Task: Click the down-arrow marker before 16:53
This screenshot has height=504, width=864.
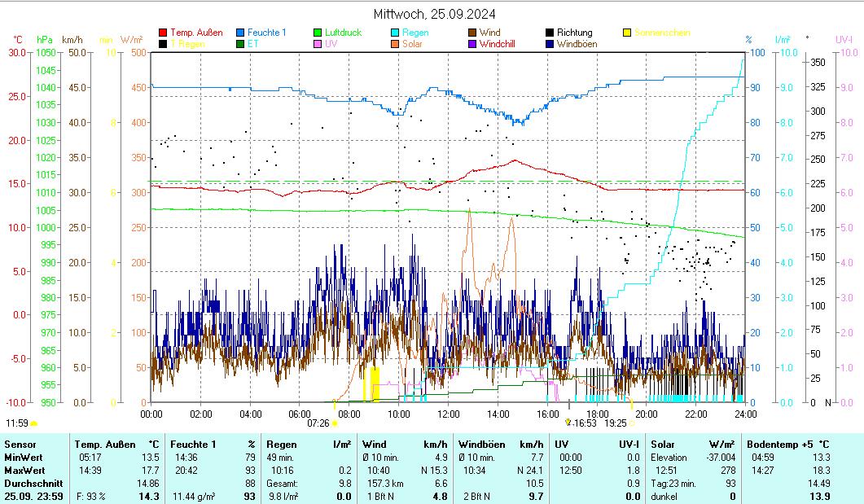Action: tap(568, 423)
